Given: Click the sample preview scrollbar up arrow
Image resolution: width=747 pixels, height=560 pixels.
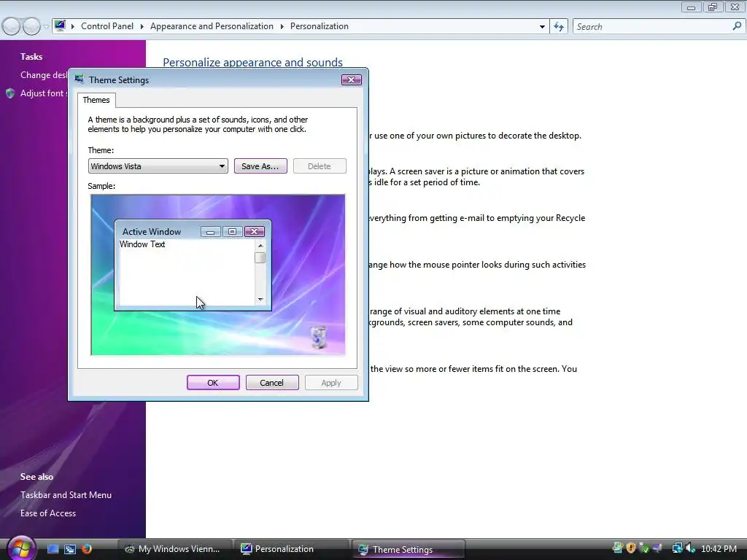Looking at the screenshot, I should [x=260, y=245].
